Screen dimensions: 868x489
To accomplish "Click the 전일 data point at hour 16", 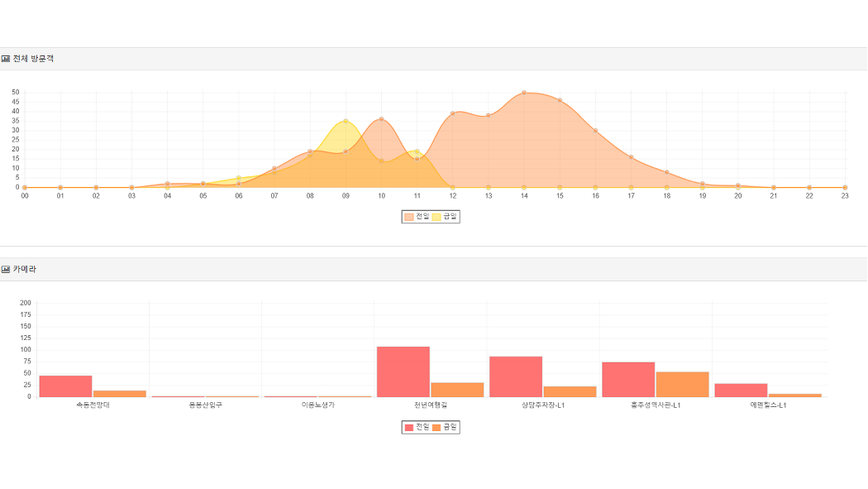I will pos(595,131).
